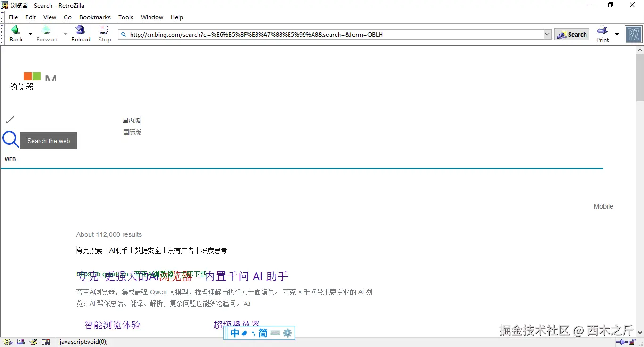Image resolution: width=644 pixels, height=347 pixels.
Task: Open the Composer icon in status bar
Action: (33, 342)
